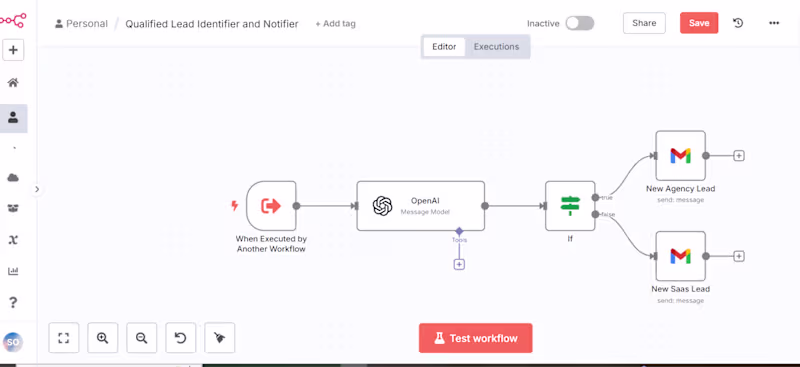Click the trigger lightning bolt icon
The width and height of the screenshot is (800, 367).
(x=235, y=206)
